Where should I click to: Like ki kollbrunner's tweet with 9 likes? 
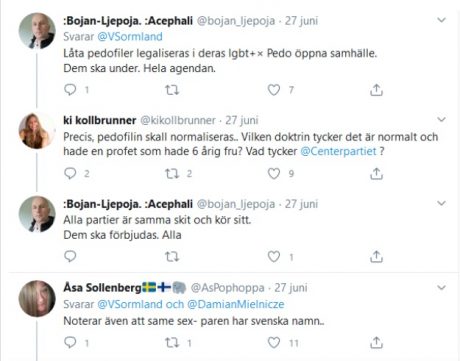[x=274, y=174]
